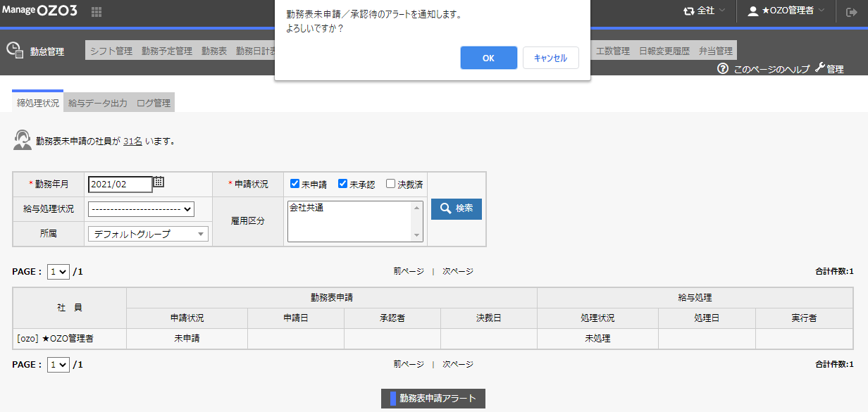Image resolution: width=868 pixels, height=412 pixels.
Task: Open the 工数管理 menu
Action: [613, 51]
